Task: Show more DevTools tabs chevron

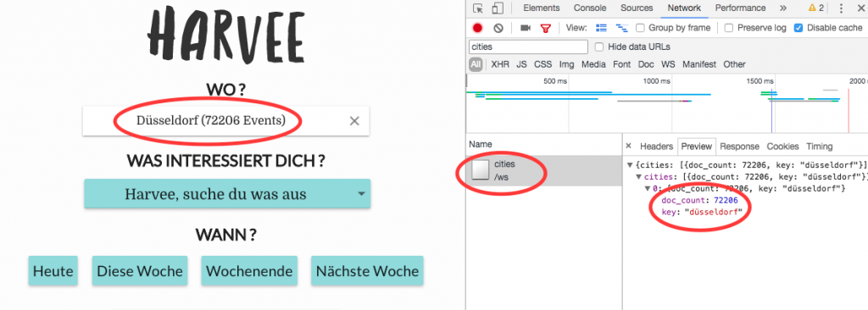Action: (782, 8)
